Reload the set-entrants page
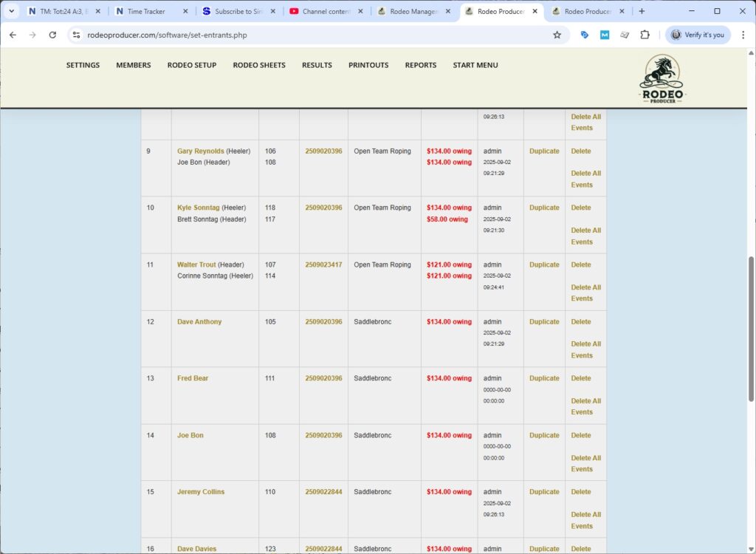Viewport: 756px width, 554px height. [52, 35]
